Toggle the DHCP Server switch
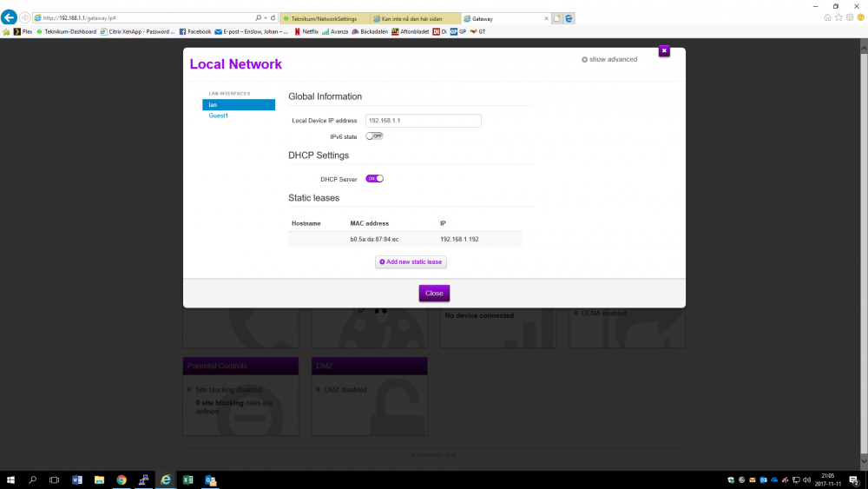The image size is (868, 489). point(374,179)
